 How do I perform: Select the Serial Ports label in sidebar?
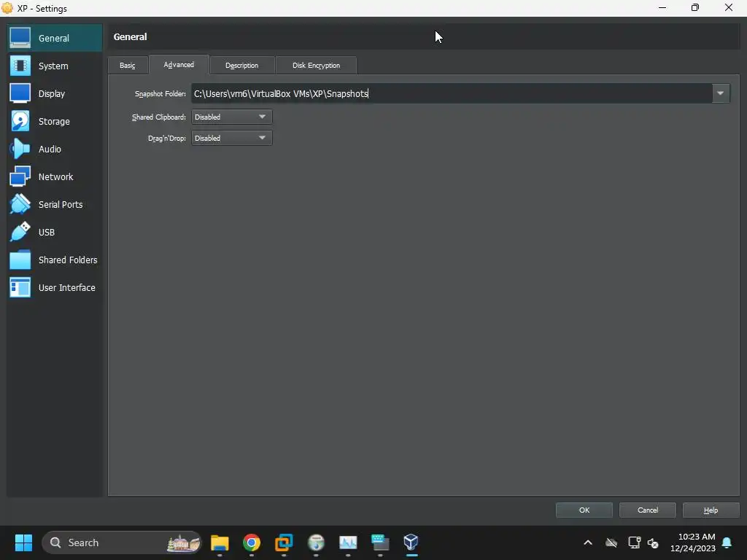(x=61, y=205)
